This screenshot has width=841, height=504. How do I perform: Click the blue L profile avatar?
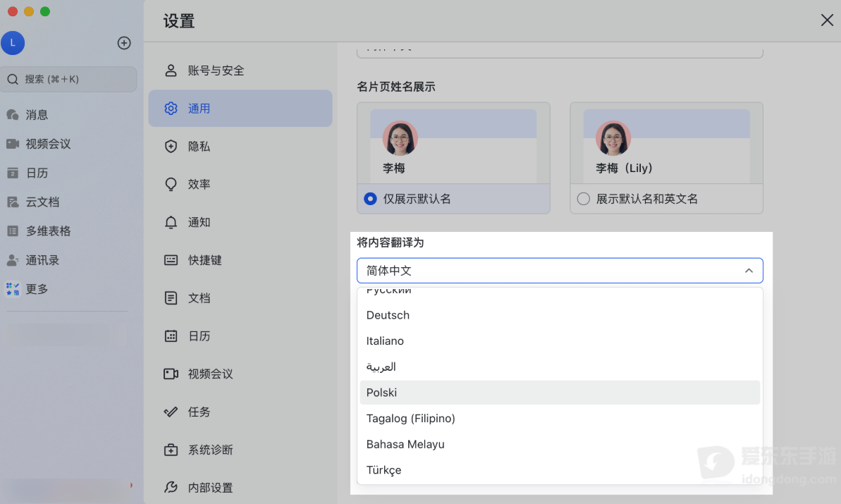pos(13,43)
